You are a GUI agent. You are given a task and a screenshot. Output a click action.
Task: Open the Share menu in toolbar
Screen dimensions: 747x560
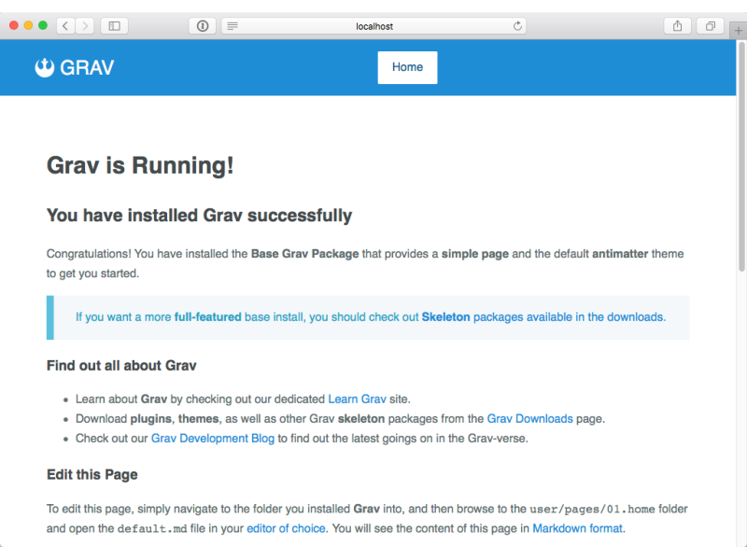677,26
